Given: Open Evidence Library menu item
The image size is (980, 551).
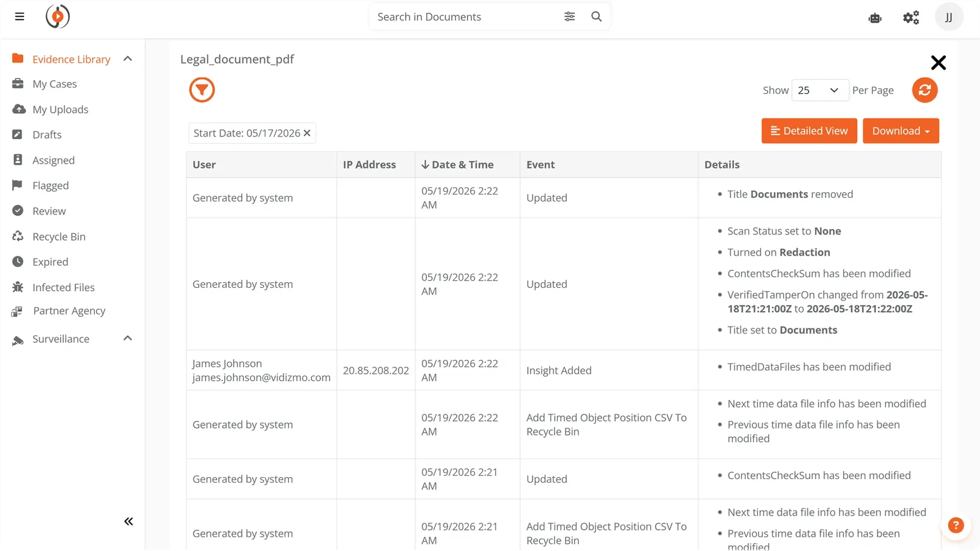Looking at the screenshot, I should (71, 59).
